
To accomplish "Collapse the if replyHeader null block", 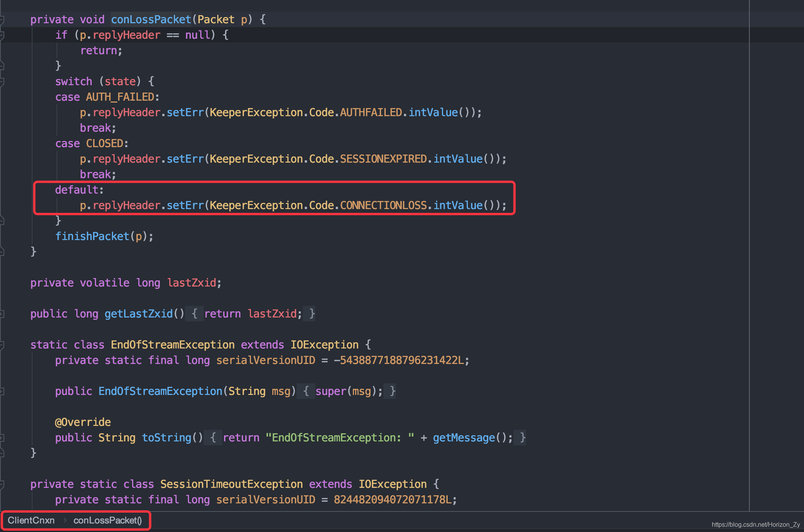I will [2, 35].
